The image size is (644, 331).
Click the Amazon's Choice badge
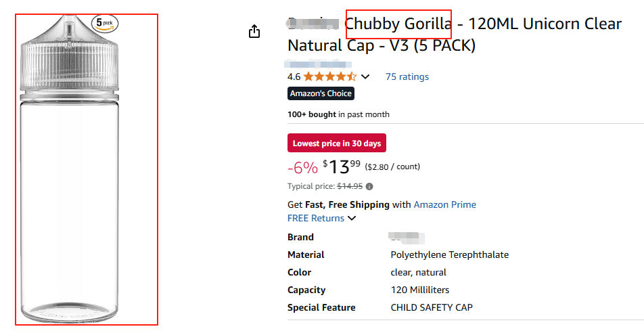(321, 93)
